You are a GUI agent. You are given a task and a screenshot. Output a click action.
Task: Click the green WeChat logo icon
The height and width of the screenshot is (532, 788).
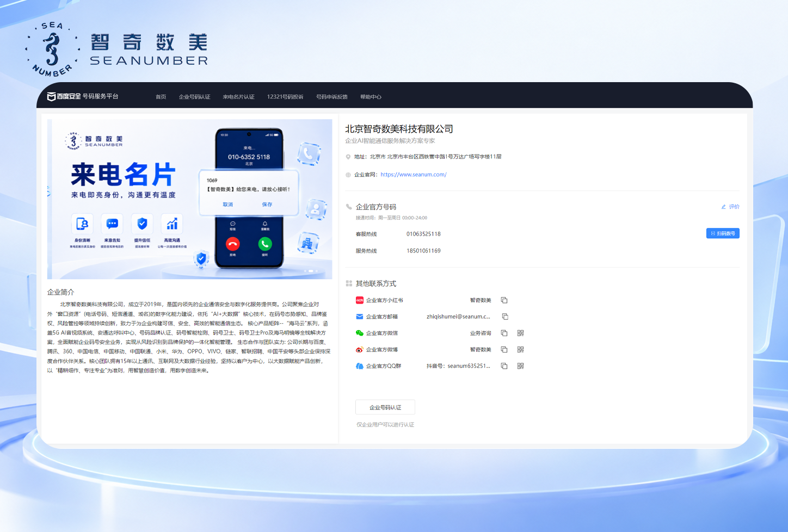tap(360, 333)
